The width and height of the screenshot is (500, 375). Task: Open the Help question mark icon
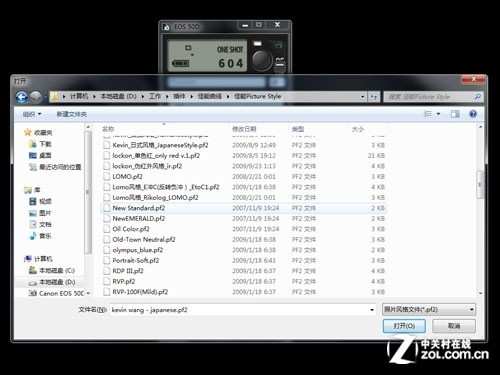click(x=473, y=114)
